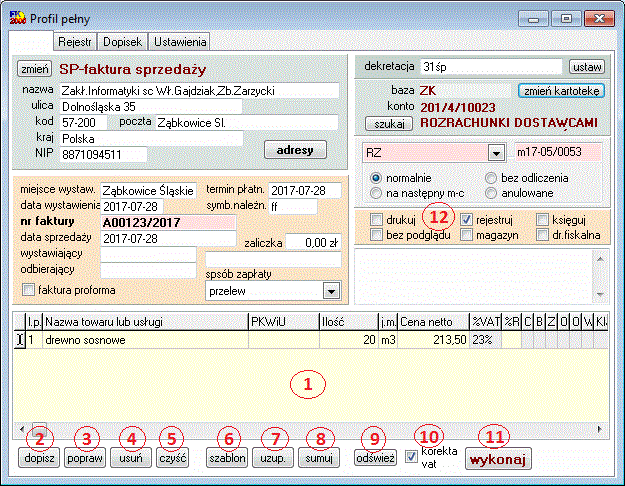Image resolution: width=625 pixels, height=486 pixels.
Task: Click the poczta field Ząbkowice Sl.
Action: (x=247, y=122)
